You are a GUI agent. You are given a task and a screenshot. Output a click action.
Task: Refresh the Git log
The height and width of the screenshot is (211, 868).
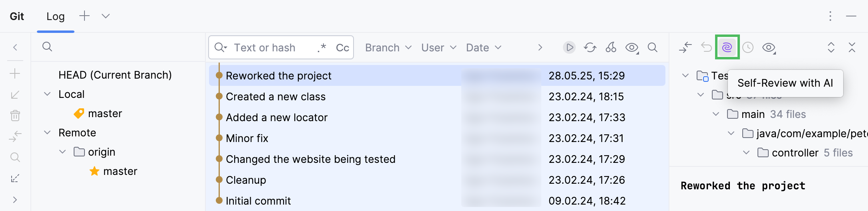pos(590,47)
